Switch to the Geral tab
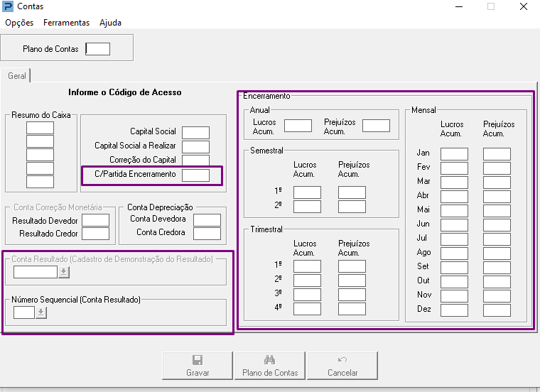540x392 pixels. 17,76
